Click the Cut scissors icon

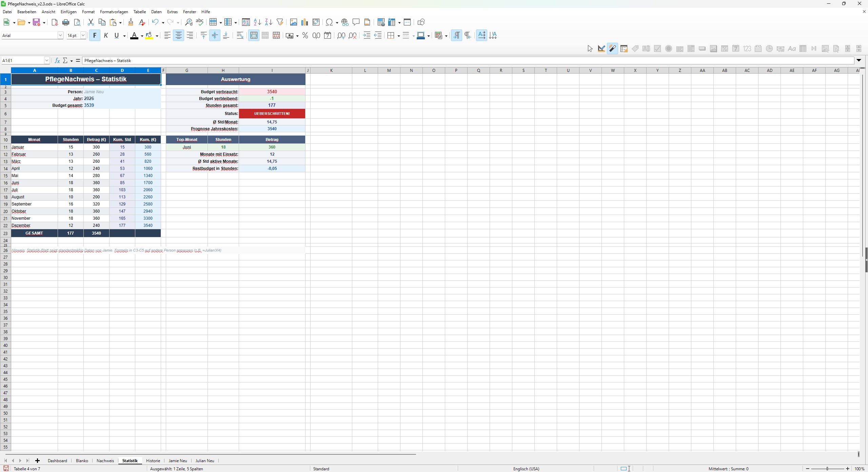[x=91, y=22]
